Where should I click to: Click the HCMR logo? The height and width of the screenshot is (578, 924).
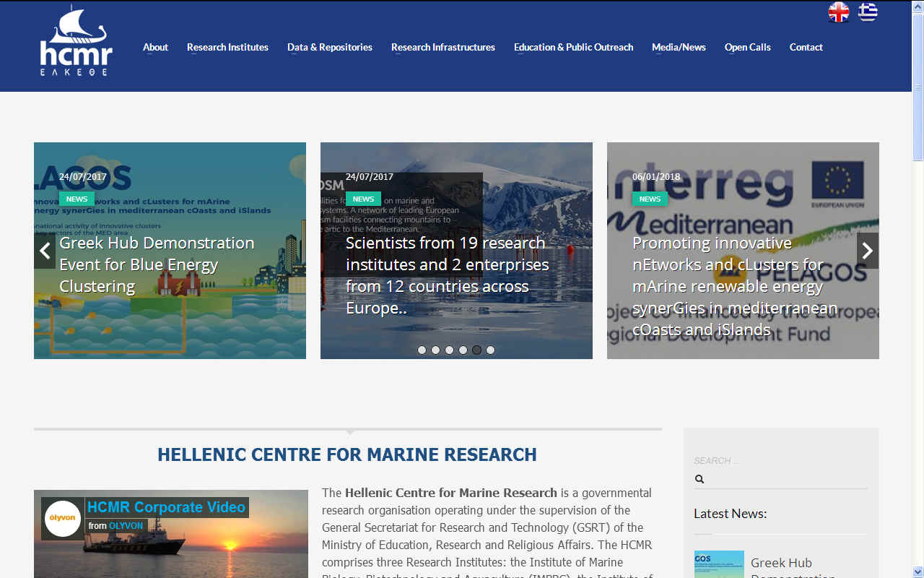(x=76, y=40)
